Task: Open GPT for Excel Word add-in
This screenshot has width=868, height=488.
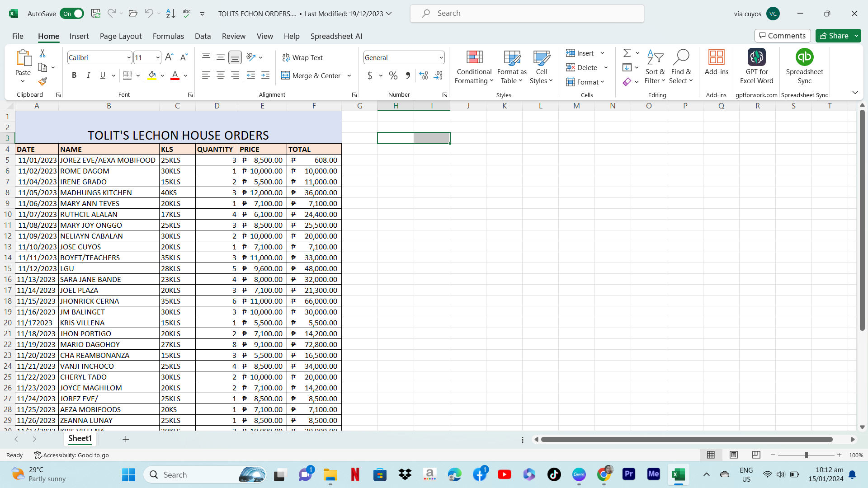Action: pos(757,66)
